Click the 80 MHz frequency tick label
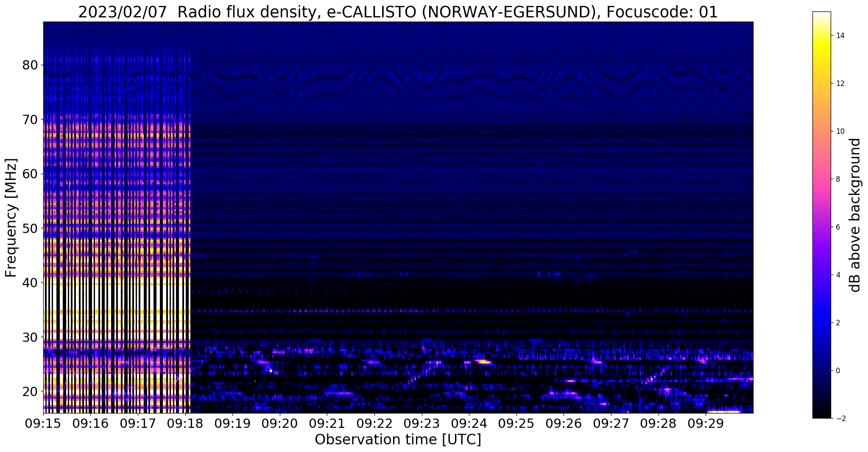868x452 pixels. pyautogui.click(x=30, y=65)
